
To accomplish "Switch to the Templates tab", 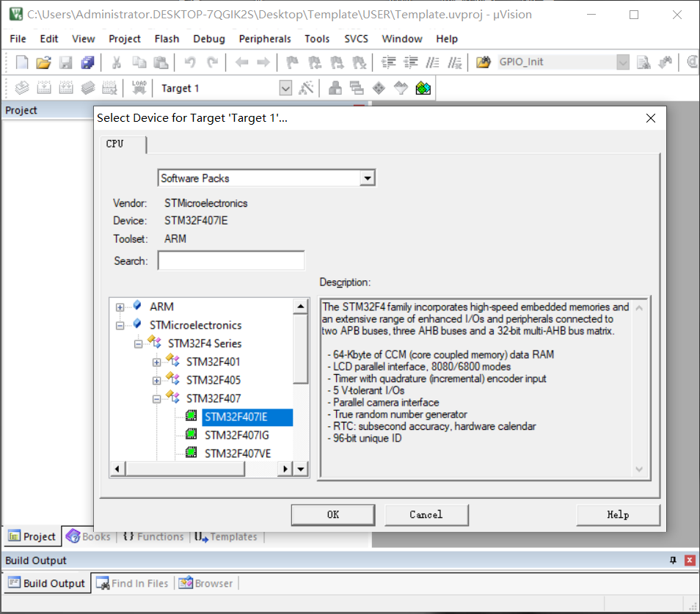I will [226, 536].
